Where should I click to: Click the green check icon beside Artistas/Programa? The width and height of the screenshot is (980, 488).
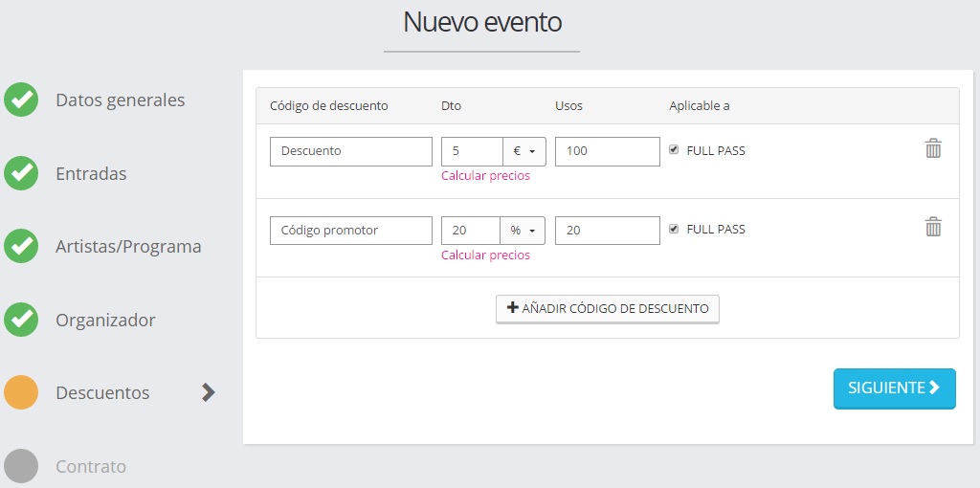click(21, 246)
